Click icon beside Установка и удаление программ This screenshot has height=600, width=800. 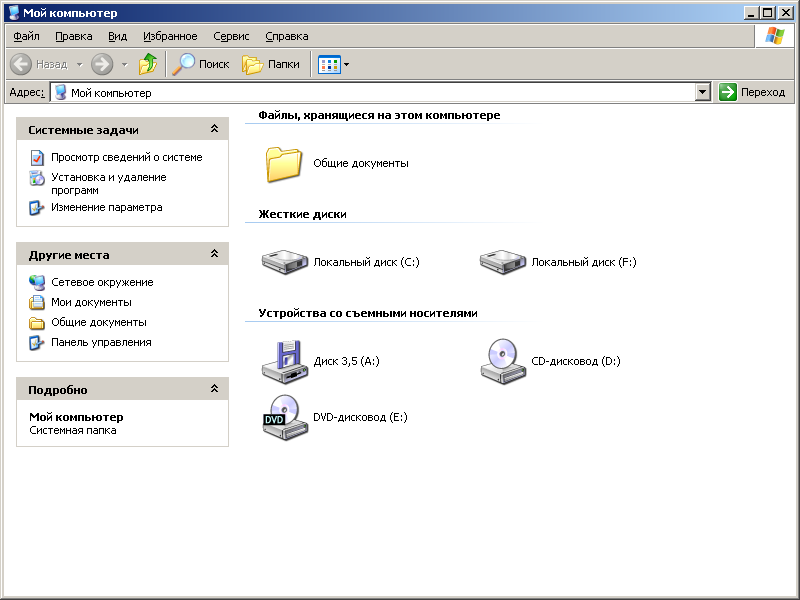click(x=37, y=178)
